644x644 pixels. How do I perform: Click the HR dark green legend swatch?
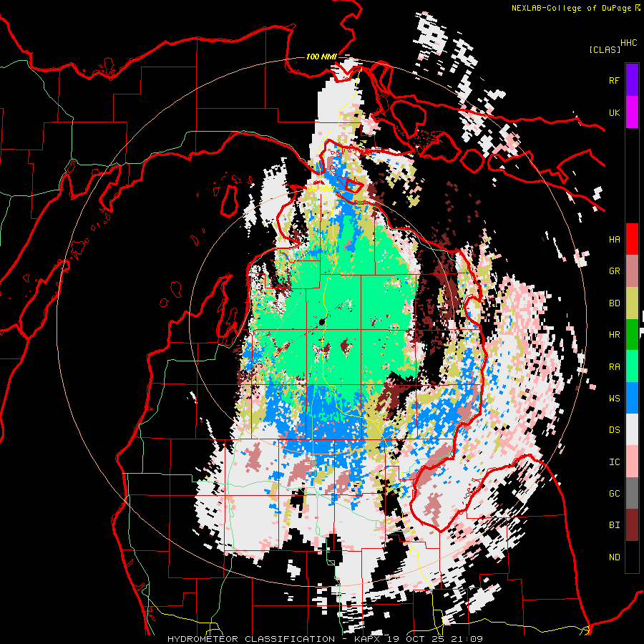632,335
